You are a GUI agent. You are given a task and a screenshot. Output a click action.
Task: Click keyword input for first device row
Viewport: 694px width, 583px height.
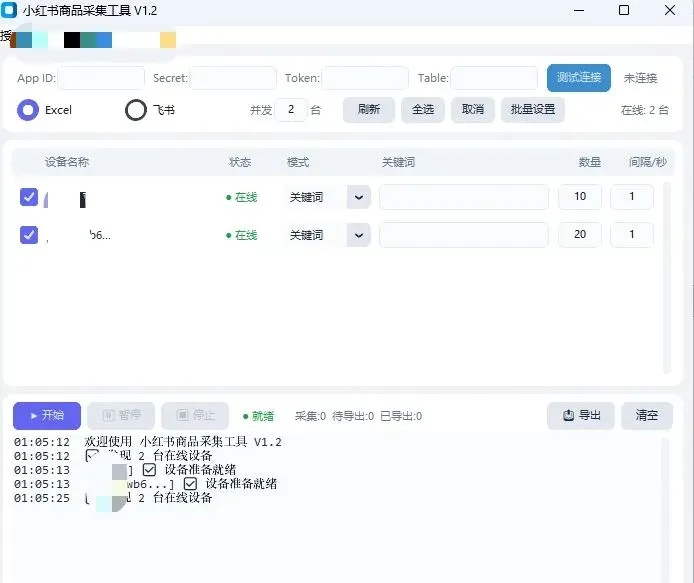464,197
